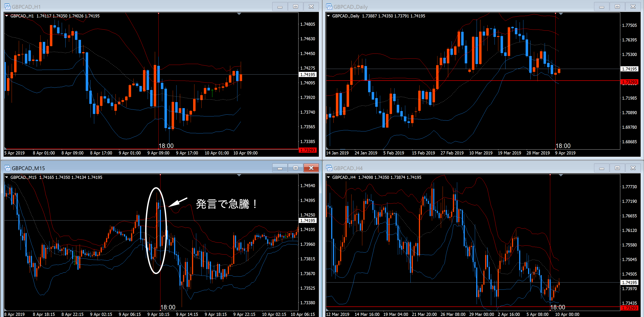Click the GBPCAD M15 window chart icon
The height and width of the screenshot is (317, 644).
tap(7, 168)
